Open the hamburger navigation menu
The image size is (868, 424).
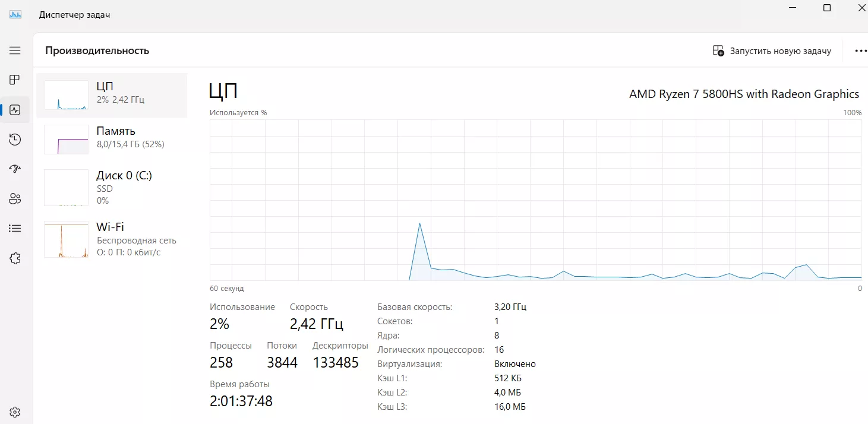(15, 50)
